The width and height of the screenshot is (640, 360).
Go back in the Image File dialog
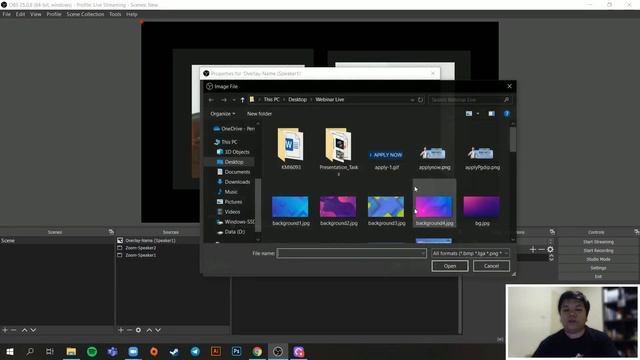211,100
